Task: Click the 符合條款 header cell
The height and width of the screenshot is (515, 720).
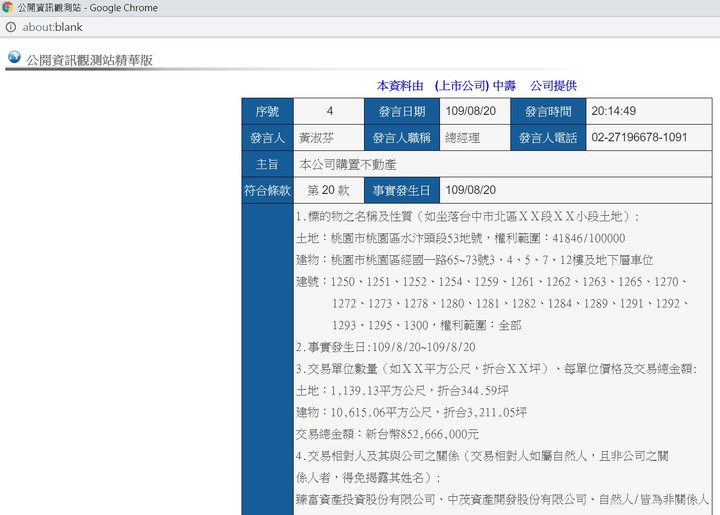Action: 268,190
